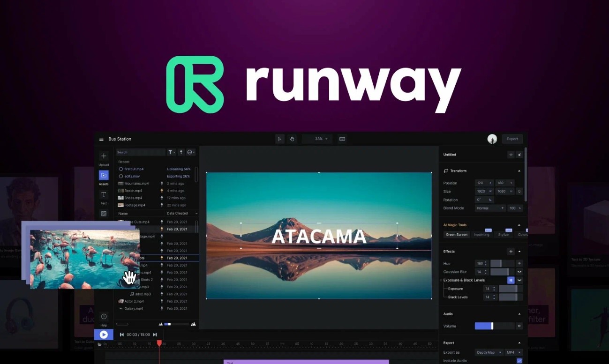
Task: Click the hatched pattern icon in sidebar
Action: click(x=104, y=214)
